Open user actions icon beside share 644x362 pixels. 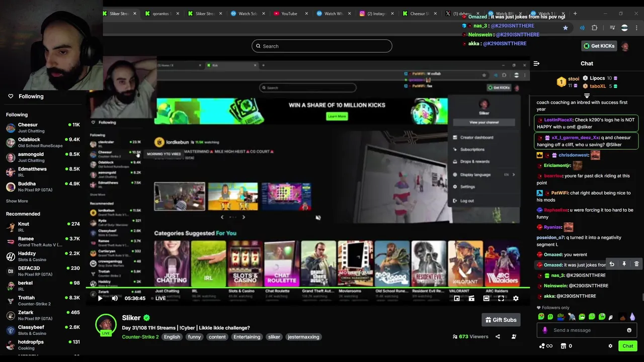[x=514, y=337]
